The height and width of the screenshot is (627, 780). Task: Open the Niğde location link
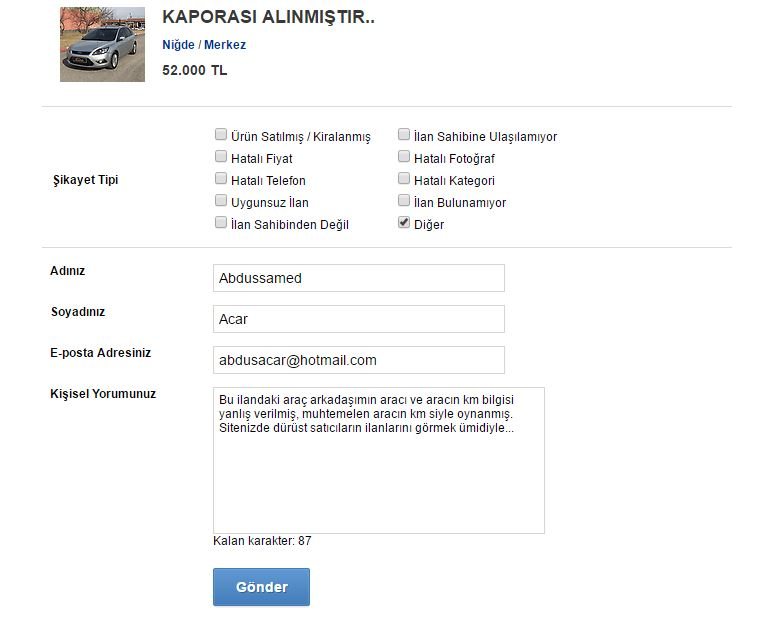[178, 45]
